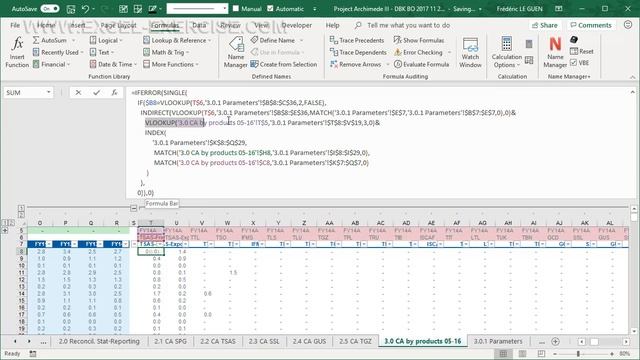Open Recently Used functions

[x=58, y=52]
